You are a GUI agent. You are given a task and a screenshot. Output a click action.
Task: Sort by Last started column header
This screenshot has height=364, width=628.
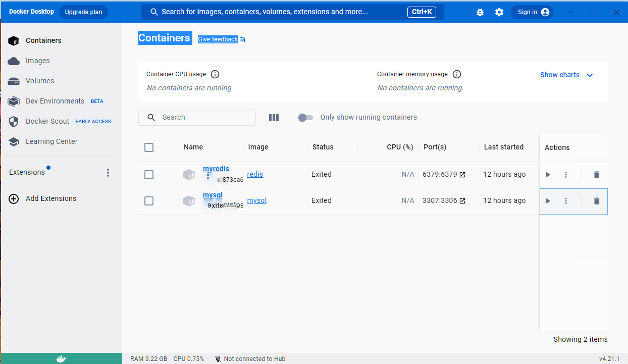504,147
